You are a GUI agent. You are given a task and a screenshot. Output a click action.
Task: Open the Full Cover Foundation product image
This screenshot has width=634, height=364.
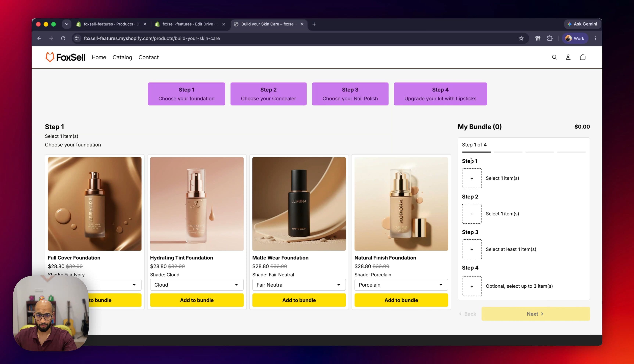pyautogui.click(x=94, y=204)
